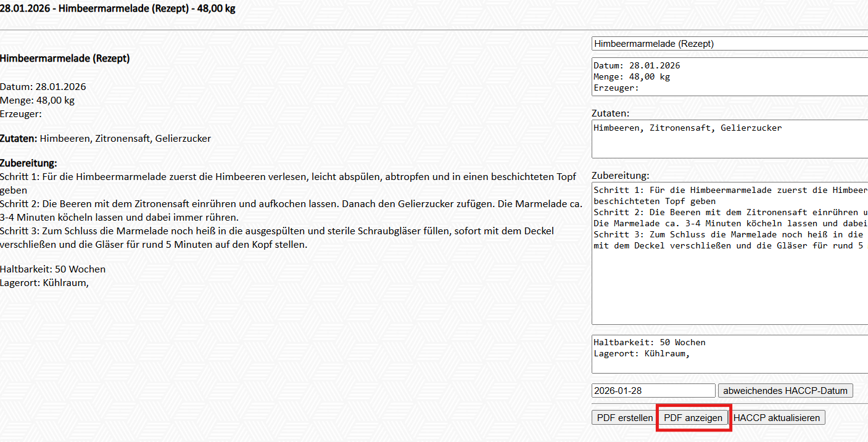The image size is (868, 442).
Task: Focus the Zutaten ingredients textarea
Action: pos(728,139)
